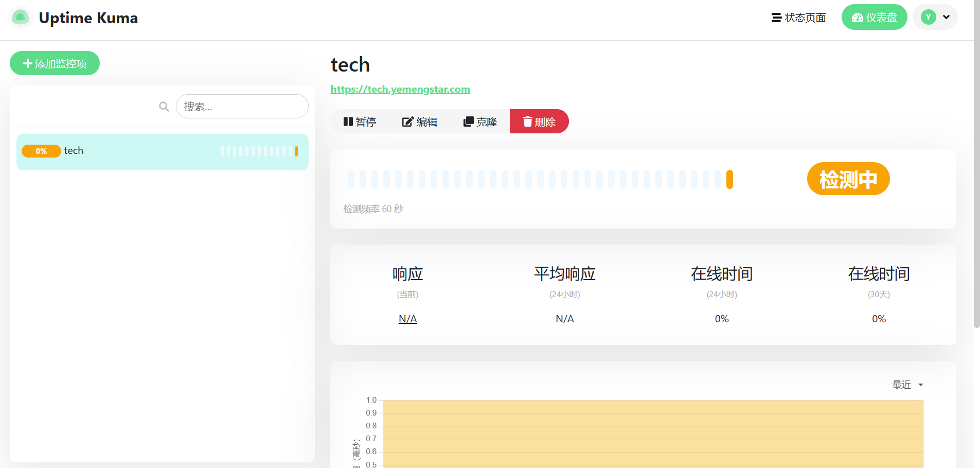The height and width of the screenshot is (468, 980).
Task: Delete the monitor with red 删除 button
Action: coord(539,122)
